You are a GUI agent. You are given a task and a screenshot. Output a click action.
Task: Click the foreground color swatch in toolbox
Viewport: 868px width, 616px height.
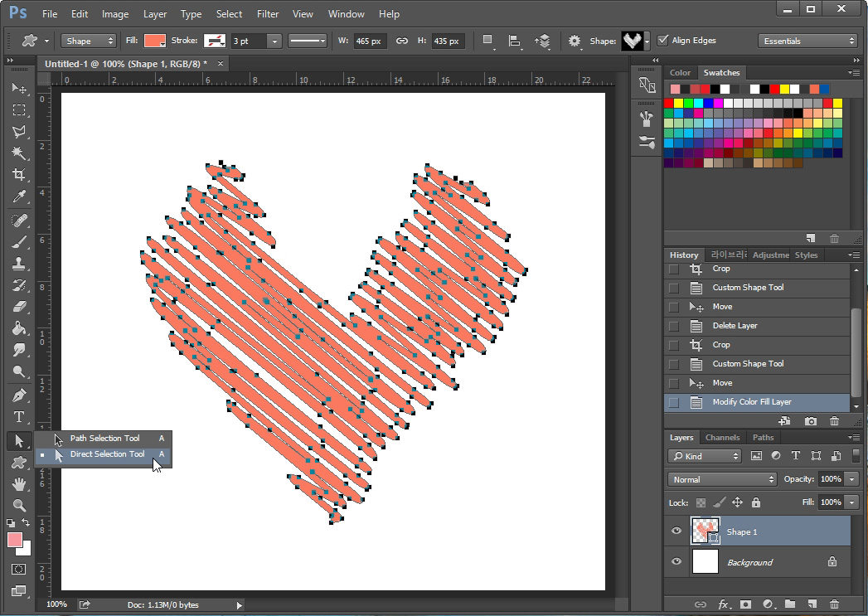click(x=15, y=541)
